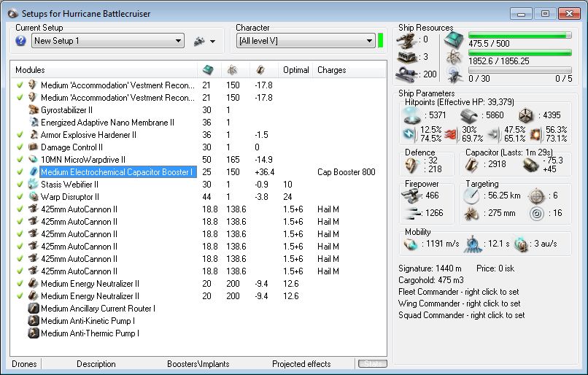Image resolution: width=588 pixels, height=375 pixels.
Task: Expand the ship menu arrow beside setup
Action: point(212,42)
